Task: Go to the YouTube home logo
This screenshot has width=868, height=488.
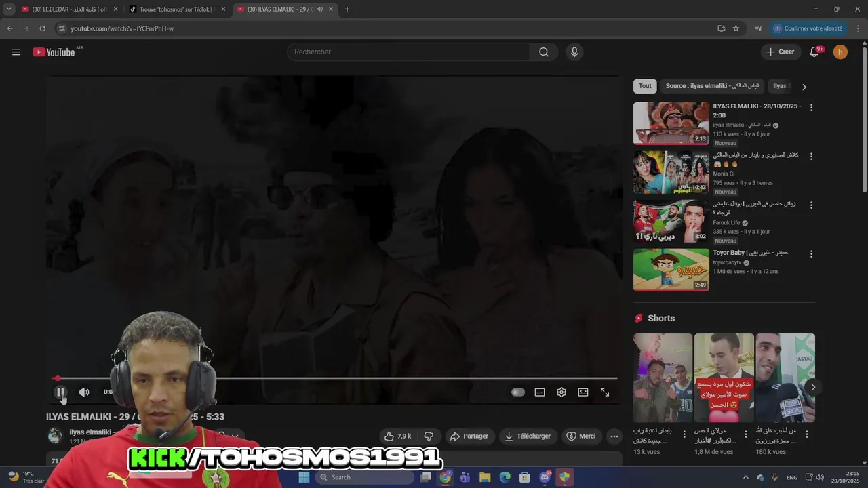Action: pyautogui.click(x=54, y=52)
